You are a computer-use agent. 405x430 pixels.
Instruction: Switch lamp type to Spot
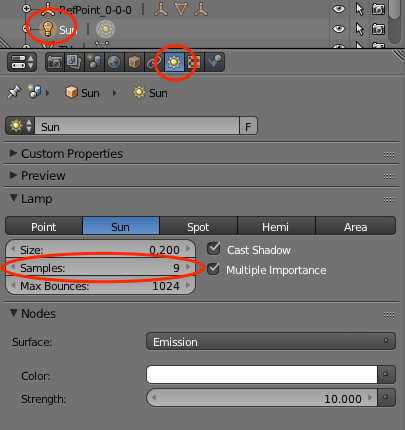pyautogui.click(x=198, y=227)
